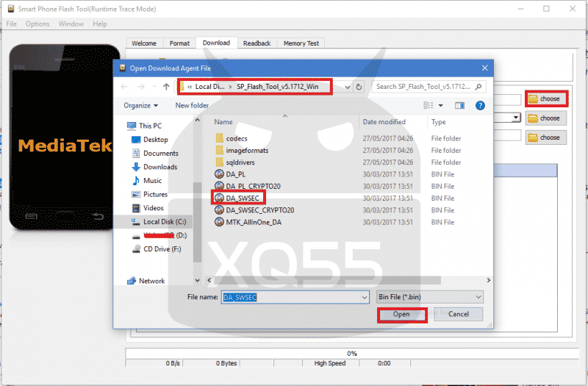Viewport: 588px width, 386px height.
Task: Open the Organize dropdown menu
Action: tap(140, 105)
